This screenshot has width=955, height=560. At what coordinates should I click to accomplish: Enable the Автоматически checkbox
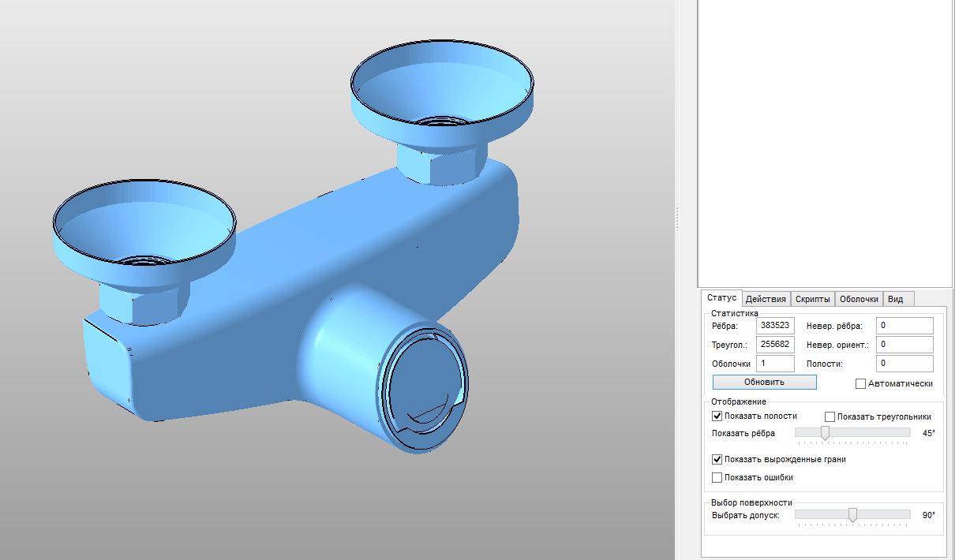pos(860,383)
